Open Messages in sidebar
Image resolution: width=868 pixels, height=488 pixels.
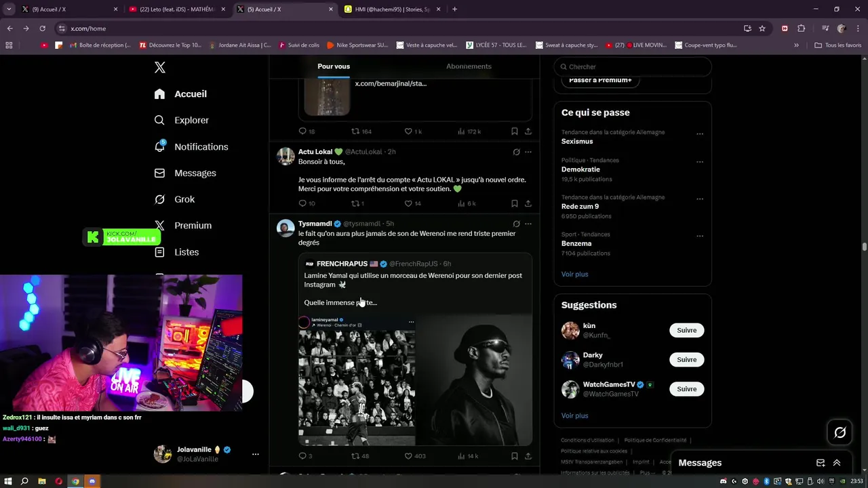185,173
